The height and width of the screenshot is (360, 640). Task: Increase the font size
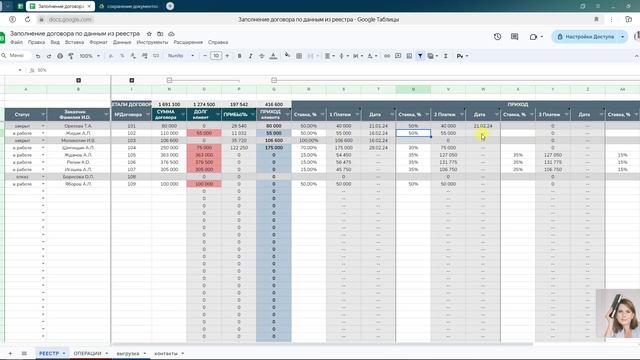click(227, 56)
